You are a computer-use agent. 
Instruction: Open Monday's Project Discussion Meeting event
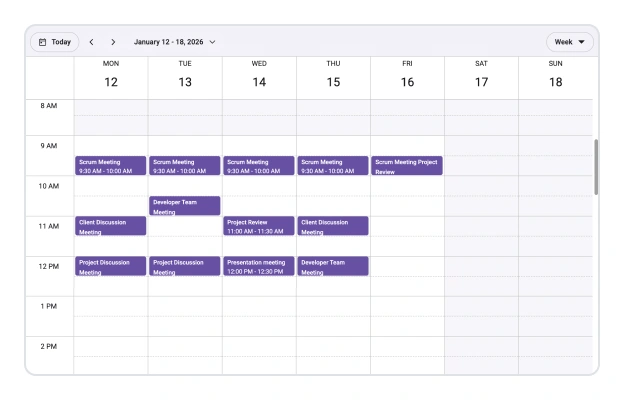[x=111, y=266]
